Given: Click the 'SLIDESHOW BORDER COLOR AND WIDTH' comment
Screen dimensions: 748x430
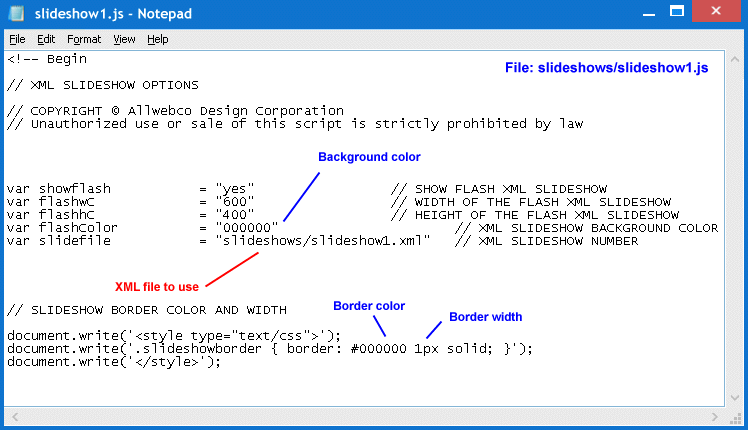Looking at the screenshot, I should pos(147,310).
